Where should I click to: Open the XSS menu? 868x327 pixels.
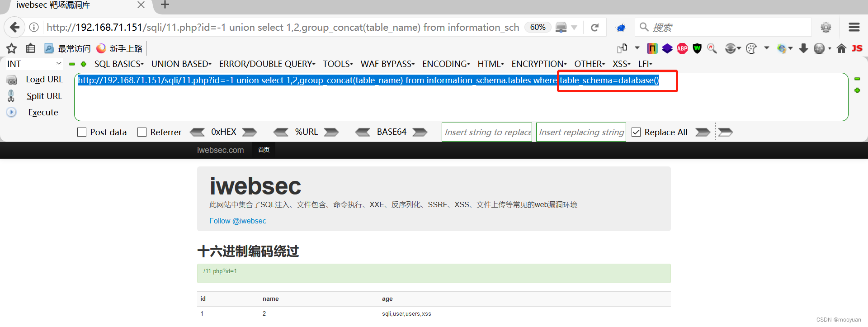click(x=621, y=64)
